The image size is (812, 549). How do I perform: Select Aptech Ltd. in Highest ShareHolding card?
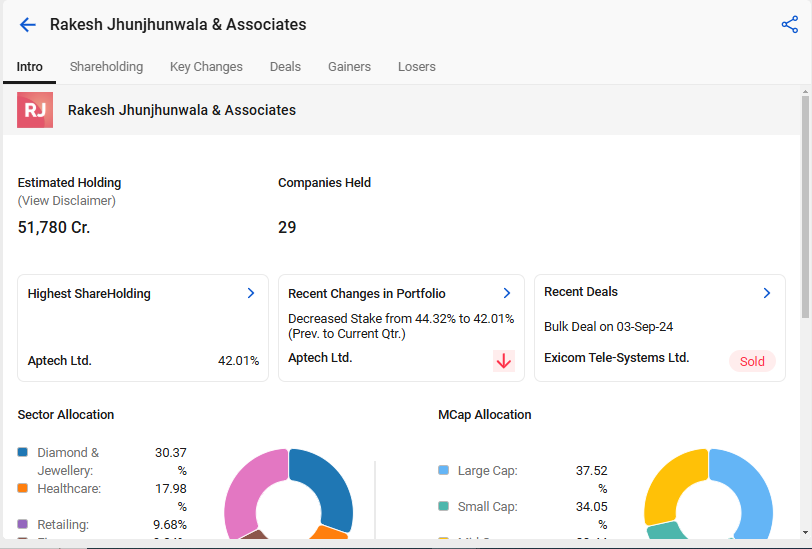tap(60, 360)
